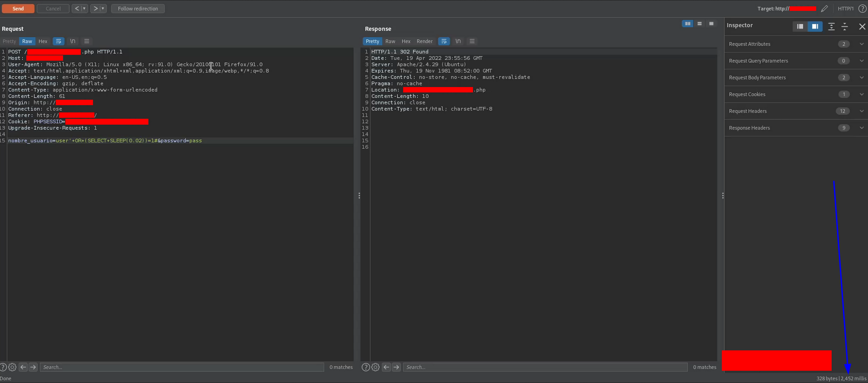This screenshot has height=383, width=868.
Task: Switch Response view to Pretty tab
Action: (372, 41)
